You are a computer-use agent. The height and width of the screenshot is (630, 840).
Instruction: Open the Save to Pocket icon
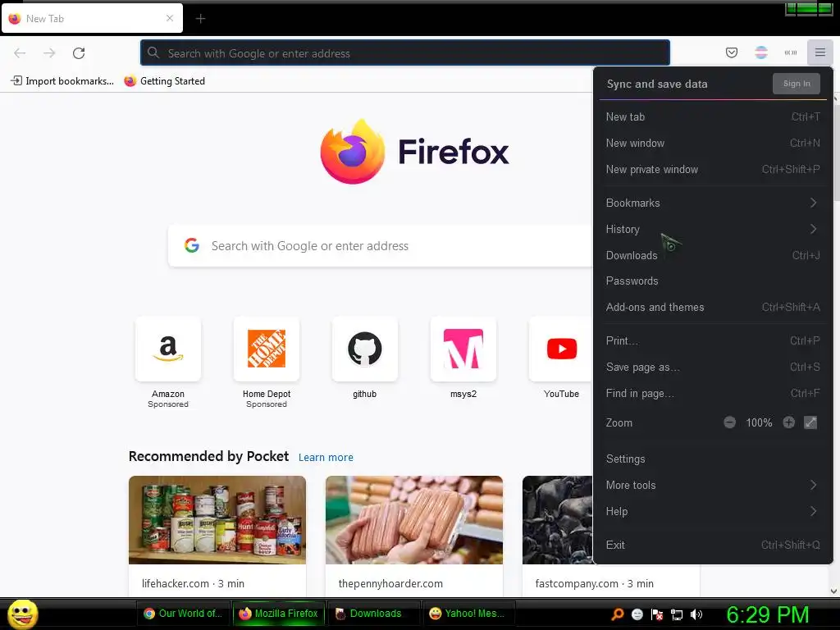(x=731, y=52)
